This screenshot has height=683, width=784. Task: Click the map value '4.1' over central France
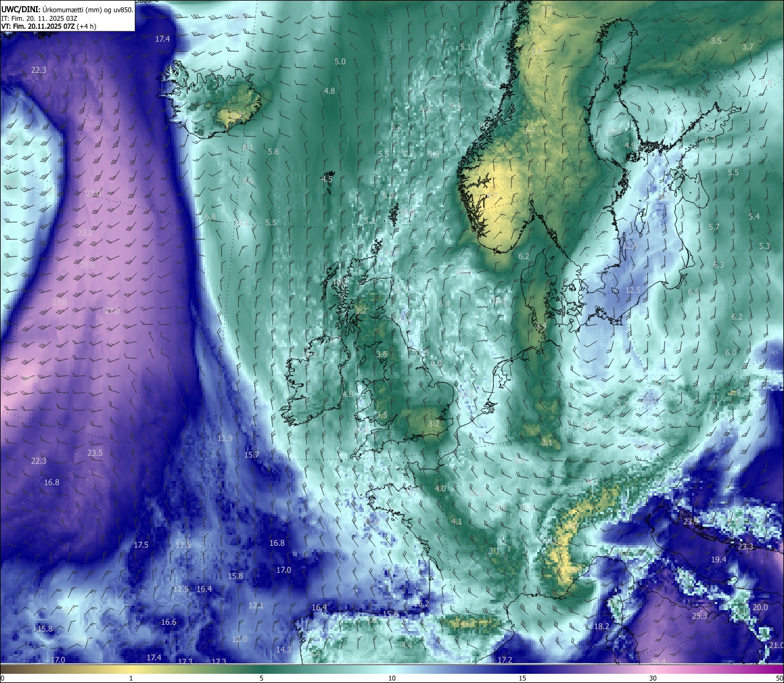pos(456,522)
